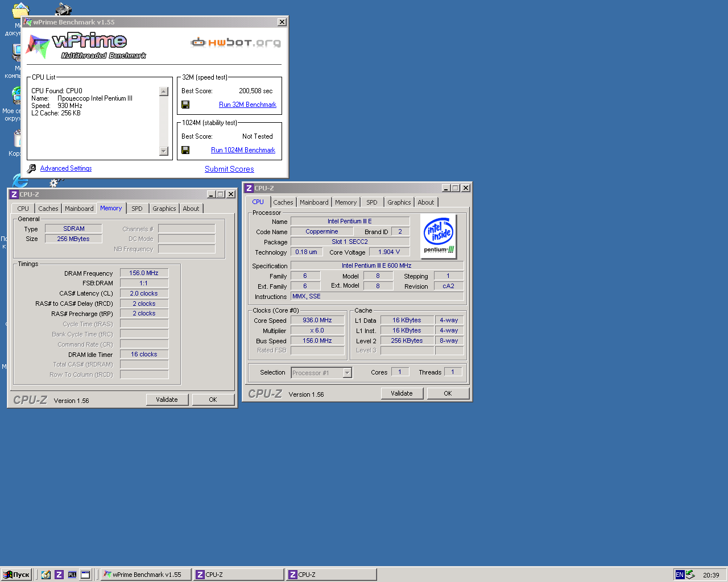
Task: Click the Specification field Intel Pentium III E 600 MHz
Action: click(x=377, y=265)
